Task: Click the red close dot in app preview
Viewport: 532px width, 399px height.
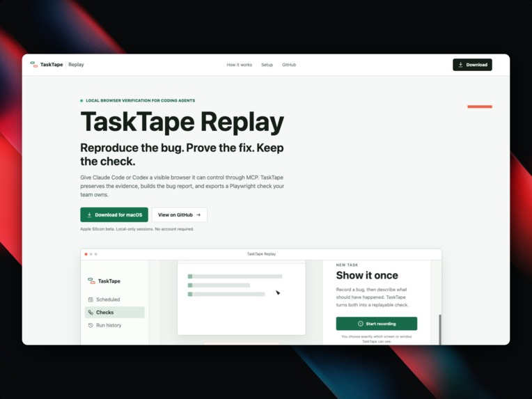Action: (x=86, y=254)
